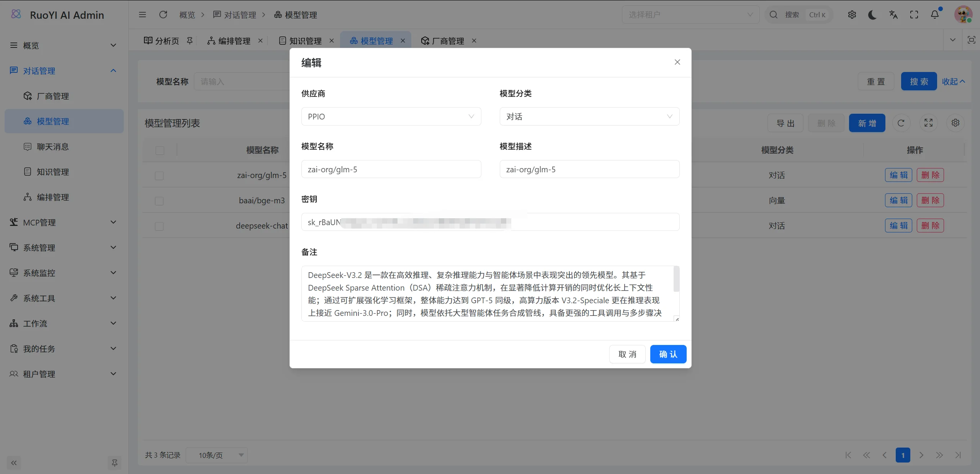Click the notification bell icon
This screenshot has width=980, height=474.
pos(934,15)
